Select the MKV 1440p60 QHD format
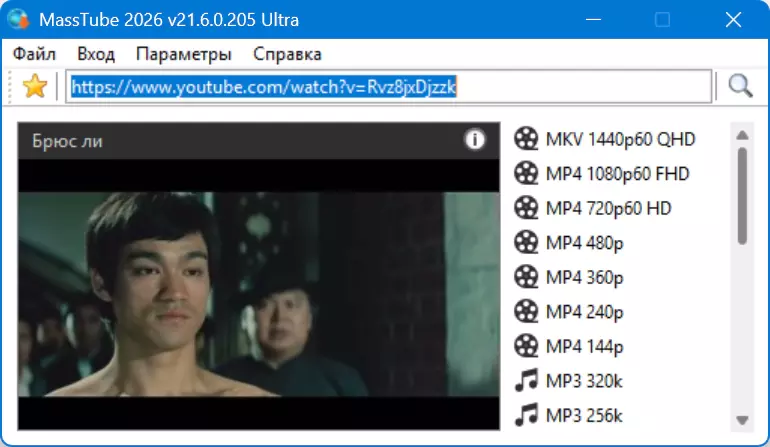This screenshot has width=770, height=447. click(x=621, y=139)
